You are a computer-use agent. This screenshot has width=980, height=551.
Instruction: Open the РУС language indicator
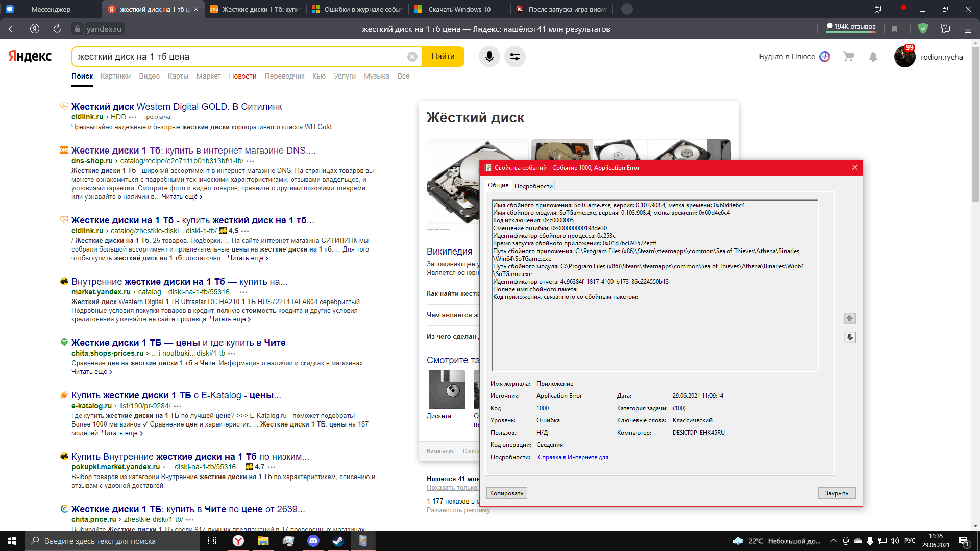point(910,541)
